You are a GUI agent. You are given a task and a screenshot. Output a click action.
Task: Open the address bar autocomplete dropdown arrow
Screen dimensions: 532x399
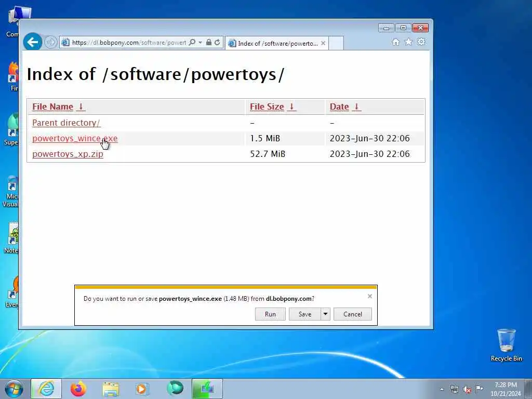pos(200,43)
